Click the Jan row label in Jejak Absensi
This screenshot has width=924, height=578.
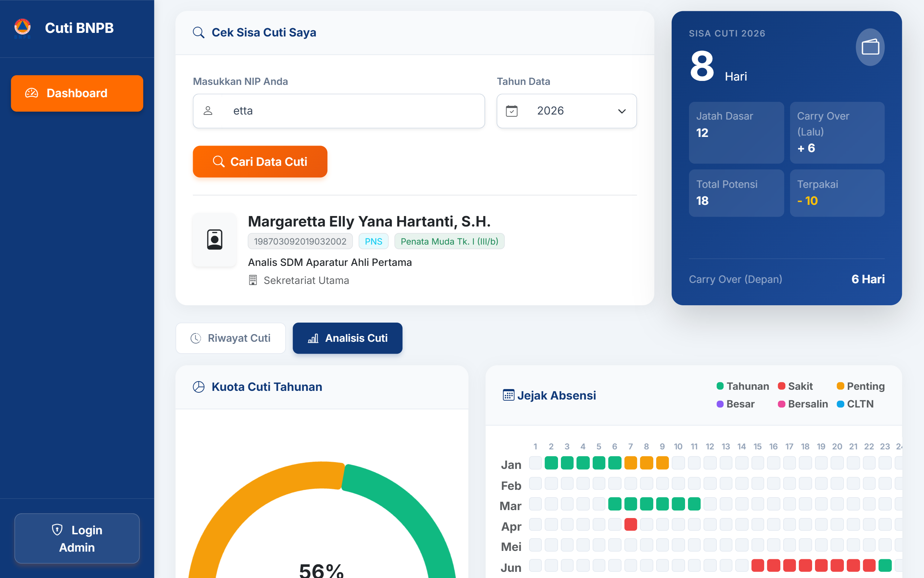511,465
